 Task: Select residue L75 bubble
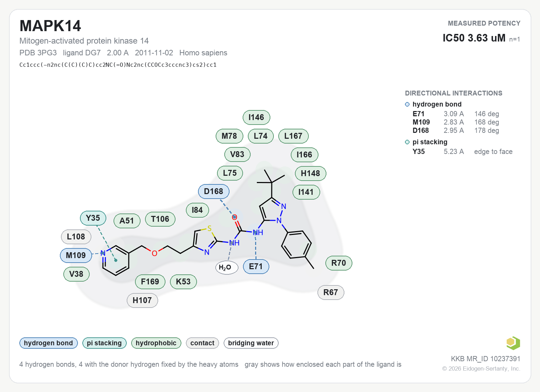coord(230,173)
